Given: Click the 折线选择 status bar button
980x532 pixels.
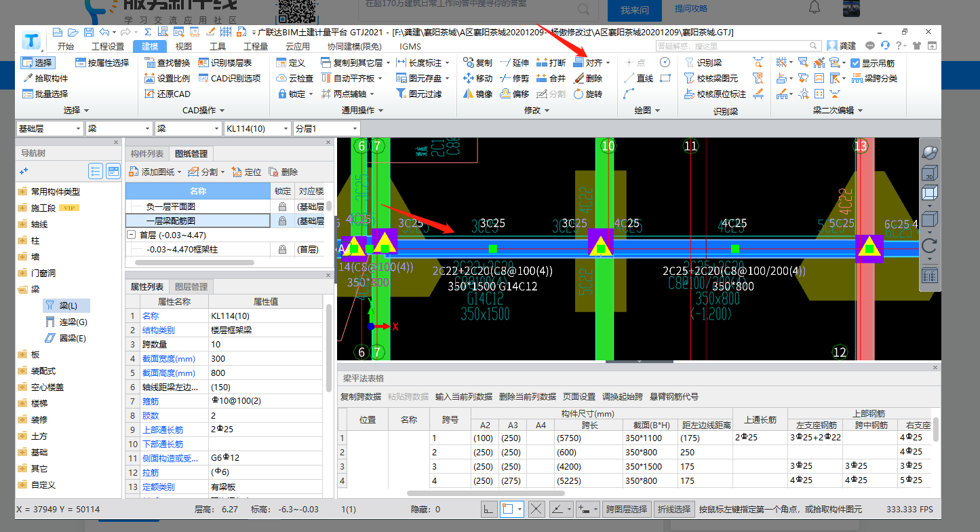Looking at the screenshot, I should (674, 508).
